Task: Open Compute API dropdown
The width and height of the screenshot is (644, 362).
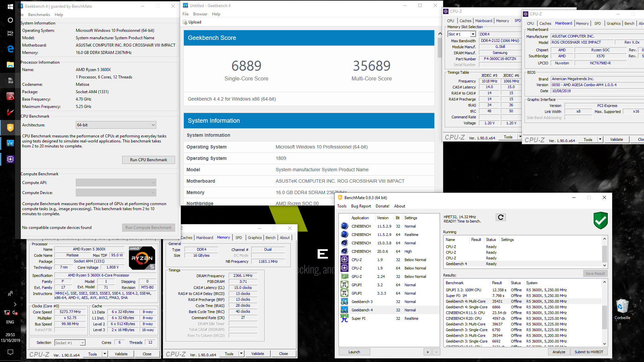Action: (x=116, y=183)
